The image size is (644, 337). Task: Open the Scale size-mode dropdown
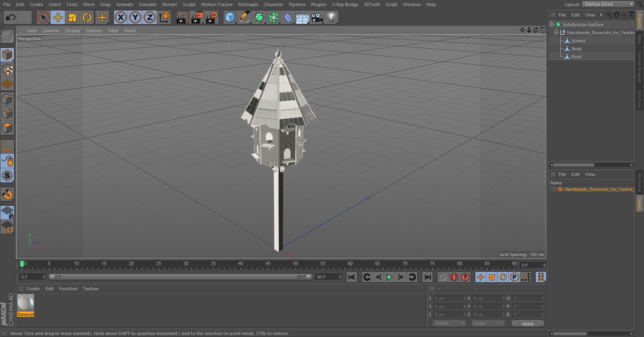(488, 323)
